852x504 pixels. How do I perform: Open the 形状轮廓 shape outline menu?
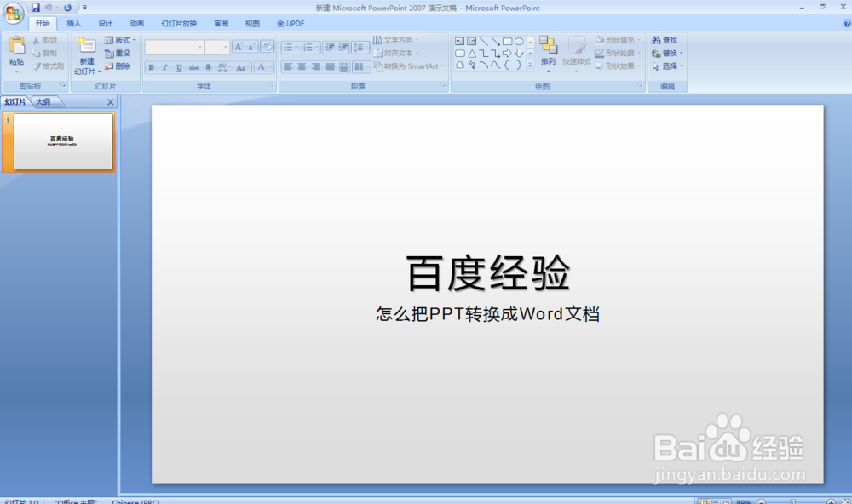point(618,54)
